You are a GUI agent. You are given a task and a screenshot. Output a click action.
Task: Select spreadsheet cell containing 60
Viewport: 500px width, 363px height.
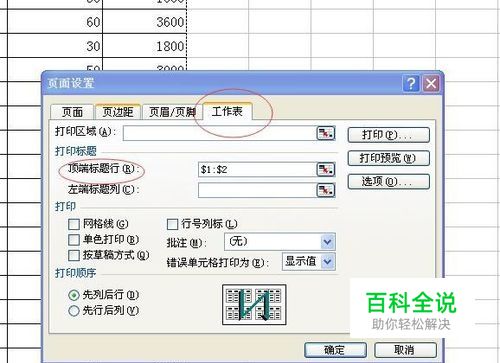[55, 22]
